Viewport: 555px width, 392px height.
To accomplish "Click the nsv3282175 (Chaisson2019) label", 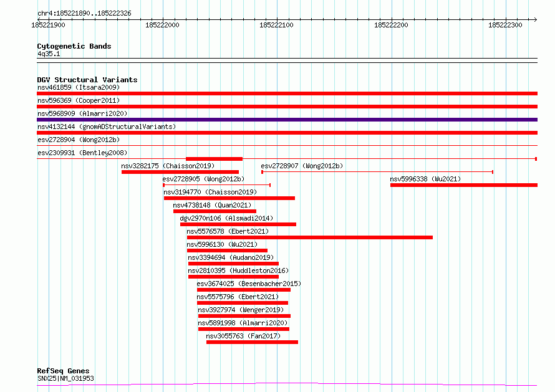I will 168,166.
